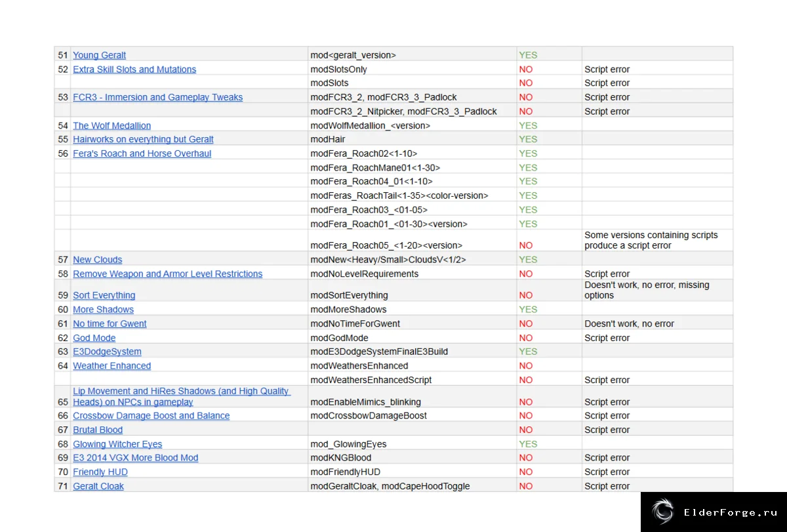Viewport: 787px width, 532px height.
Task: Open Hairworks on everything but Geralt link
Action: click(143, 139)
